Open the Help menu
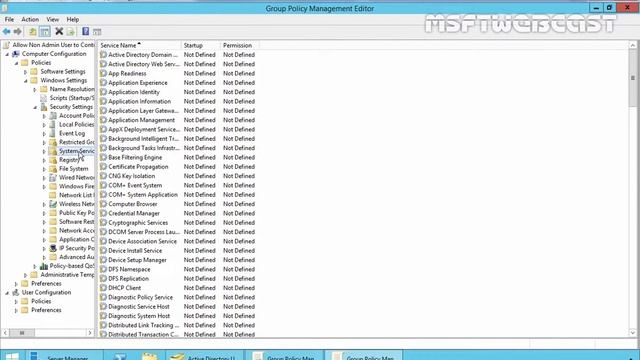Viewport: 640px width, 360px height. [x=73, y=19]
